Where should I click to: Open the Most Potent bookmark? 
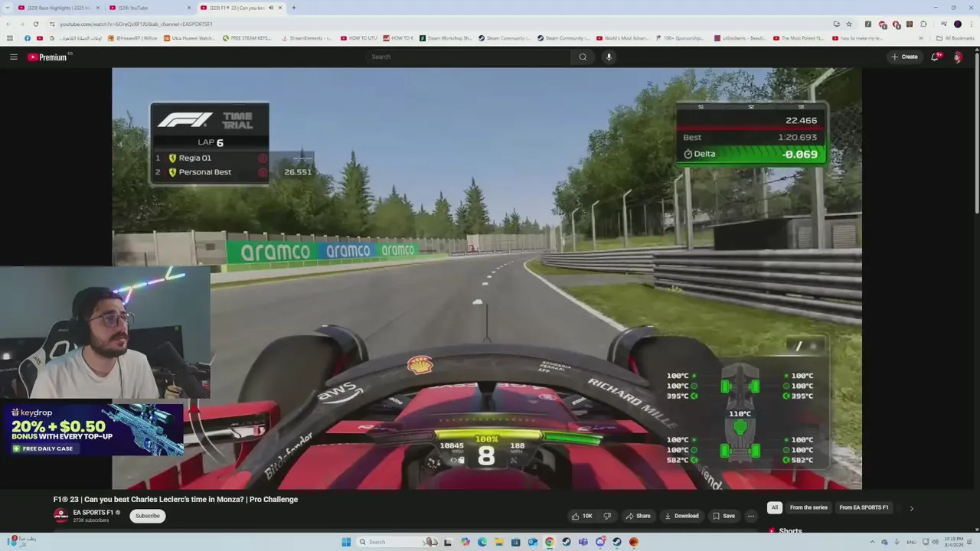tap(799, 38)
